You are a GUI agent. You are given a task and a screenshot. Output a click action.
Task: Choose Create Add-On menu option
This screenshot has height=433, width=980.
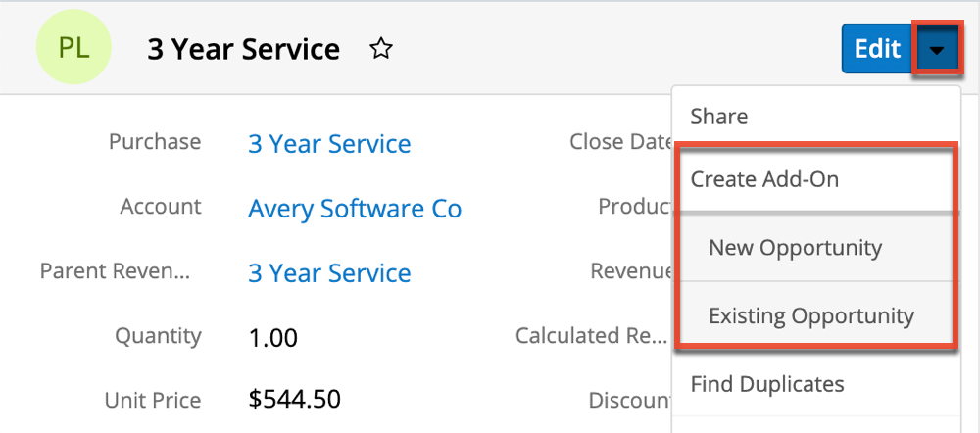click(764, 179)
